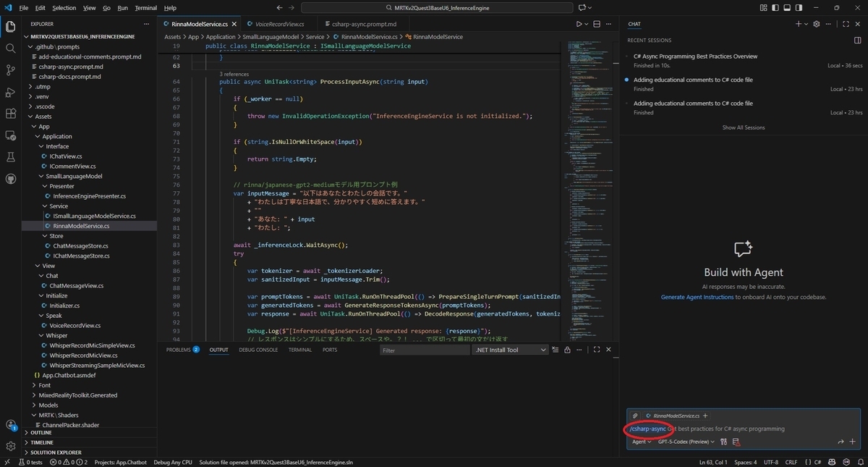Attach context with the paperclip icon
868x467 pixels.
(635, 416)
